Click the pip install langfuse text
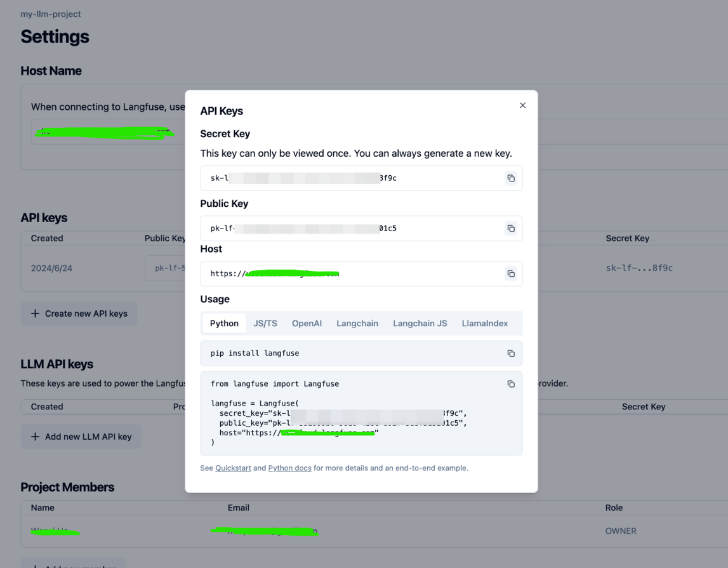 coord(255,353)
